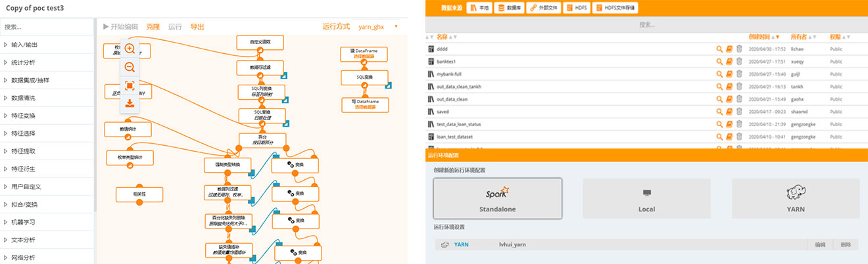868x264 pixels.
Task: Select the Local run environment option
Action: tap(646, 198)
